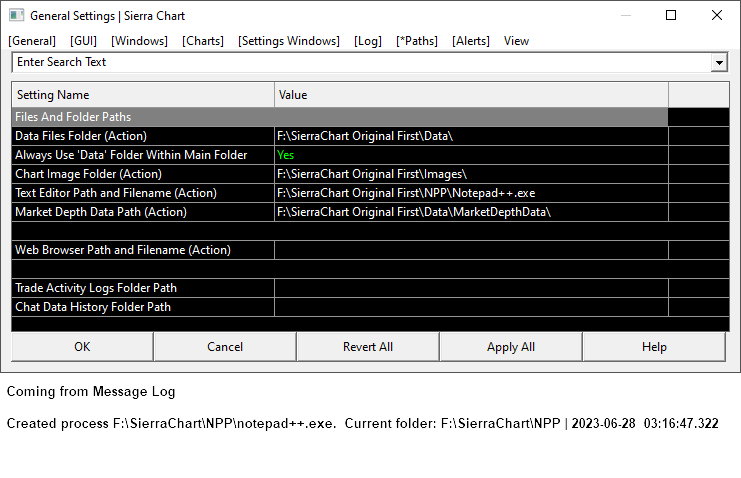Click Market Depth Data Path (Action)
Viewport: 741px width, 478px height.
point(143,212)
